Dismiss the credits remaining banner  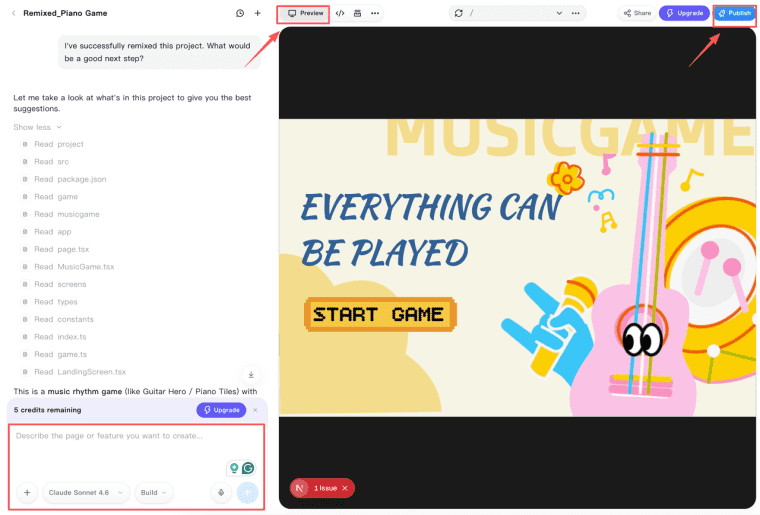pos(255,410)
